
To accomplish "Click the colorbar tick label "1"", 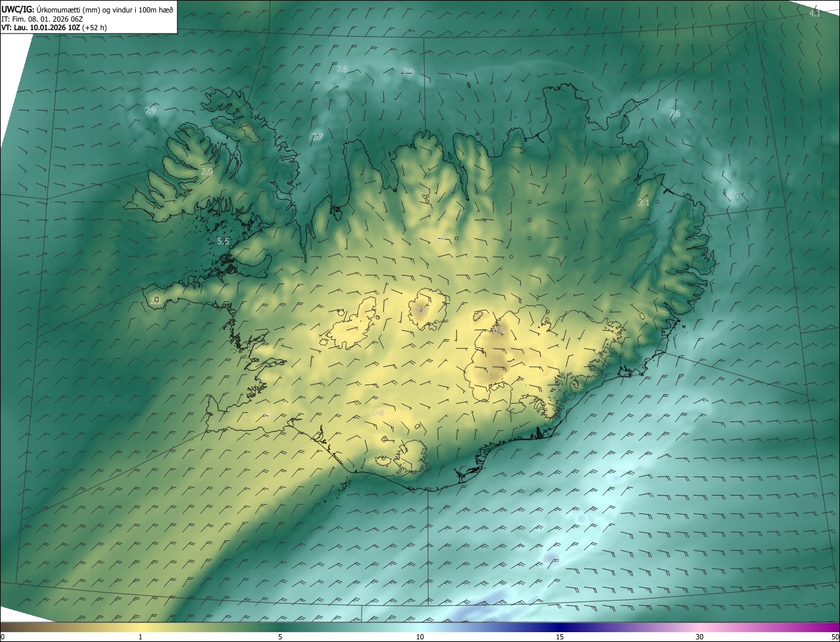I will (x=140, y=637).
